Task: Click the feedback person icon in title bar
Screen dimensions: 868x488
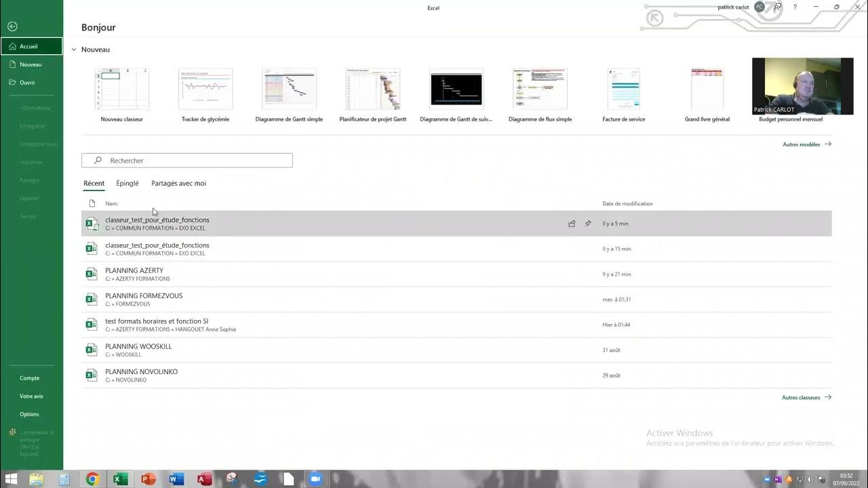Action: (x=777, y=7)
